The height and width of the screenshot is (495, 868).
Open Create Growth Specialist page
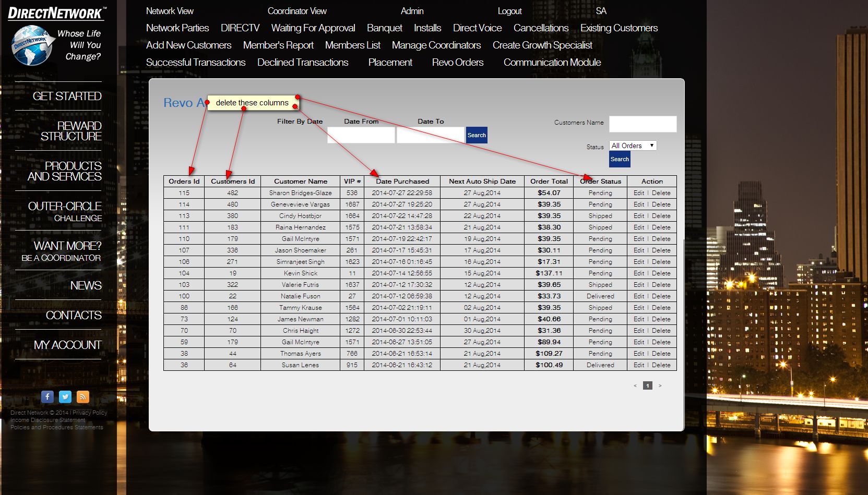coord(542,45)
